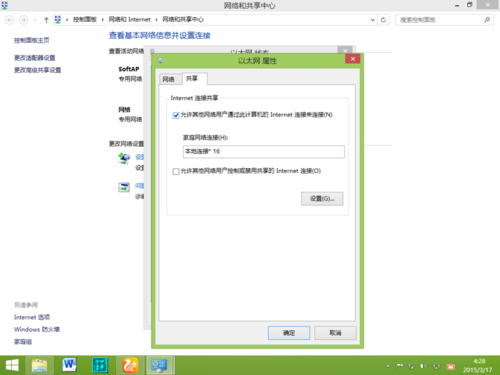The width and height of the screenshot is (500, 375).
Task: Click the Back navigation arrow
Action: coord(10,20)
